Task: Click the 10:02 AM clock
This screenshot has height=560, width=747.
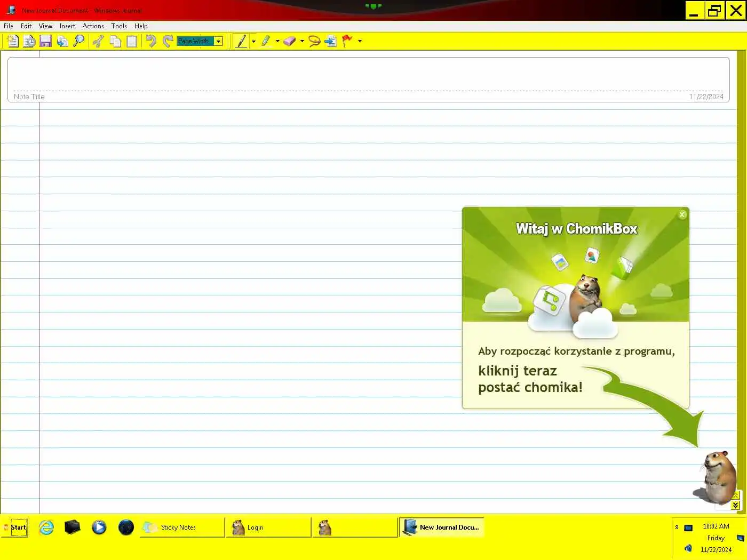Action: [716, 526]
